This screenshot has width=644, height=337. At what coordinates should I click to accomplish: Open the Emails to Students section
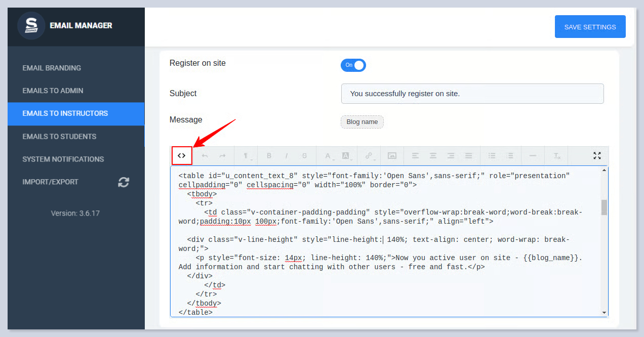(x=59, y=137)
